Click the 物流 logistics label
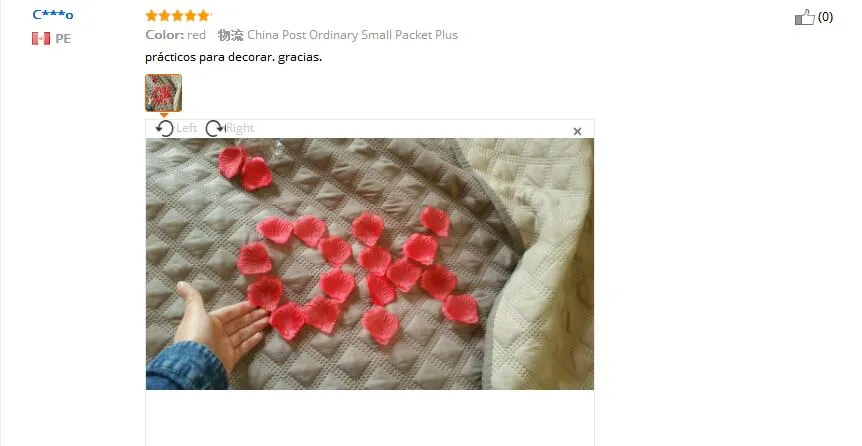Image resolution: width=862 pixels, height=446 pixels. click(230, 35)
